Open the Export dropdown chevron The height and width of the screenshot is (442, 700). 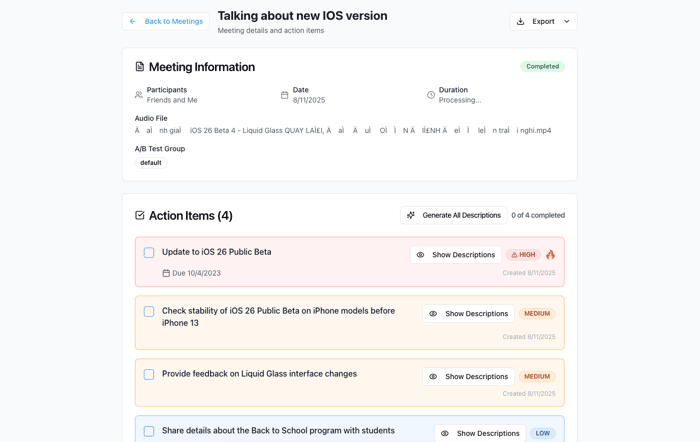[567, 21]
